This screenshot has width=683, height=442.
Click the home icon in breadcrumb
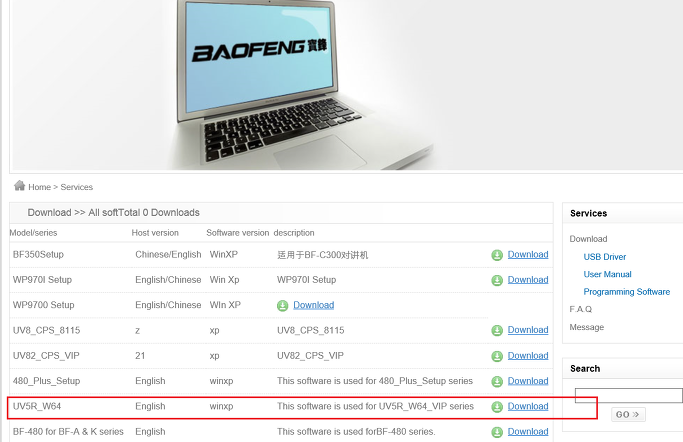(20, 186)
